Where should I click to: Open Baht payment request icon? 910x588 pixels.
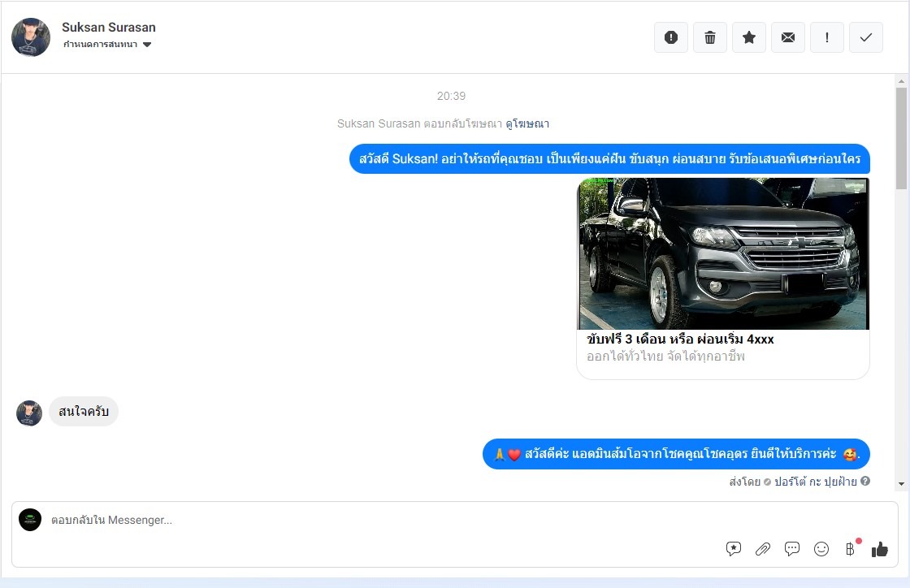[x=851, y=549]
